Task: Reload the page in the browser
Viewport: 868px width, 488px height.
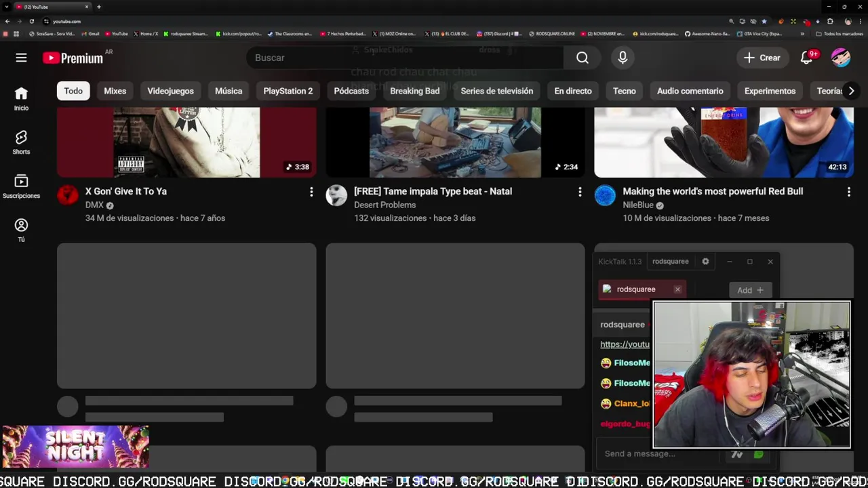Action: [31, 21]
